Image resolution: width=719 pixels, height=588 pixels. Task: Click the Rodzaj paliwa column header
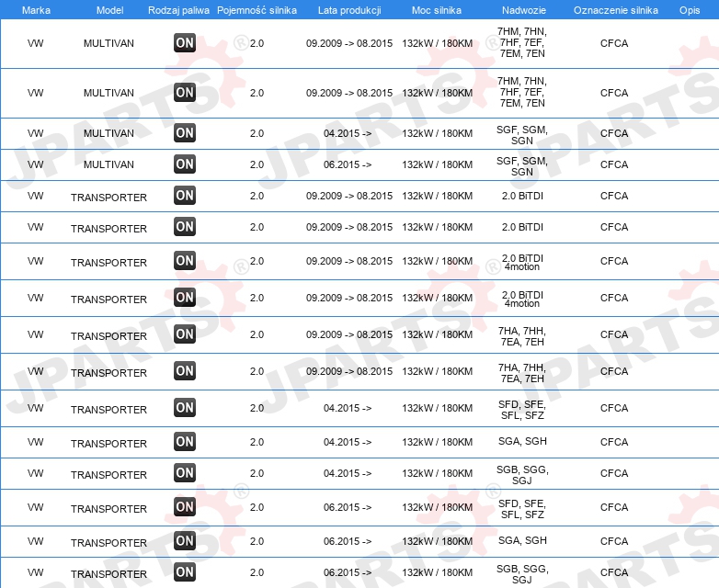point(179,10)
